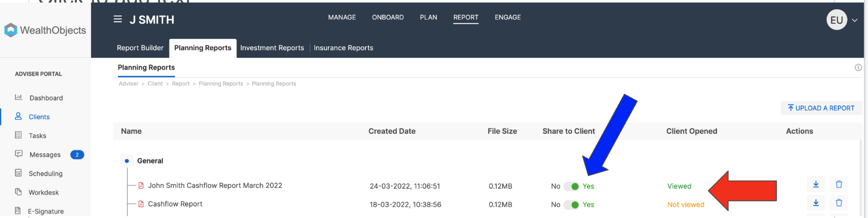Click the Share to Client column header
This screenshot has width=868, height=218.
568,131
